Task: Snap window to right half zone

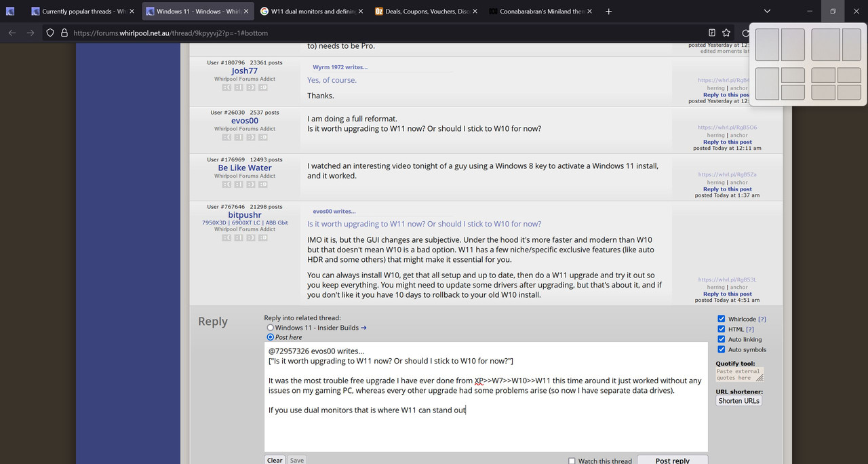Action: coord(793,45)
